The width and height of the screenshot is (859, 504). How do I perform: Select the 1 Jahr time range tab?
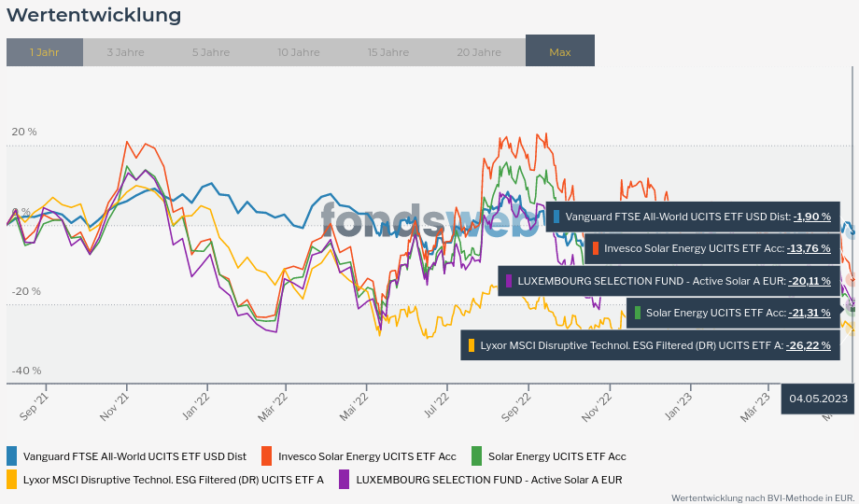point(45,52)
